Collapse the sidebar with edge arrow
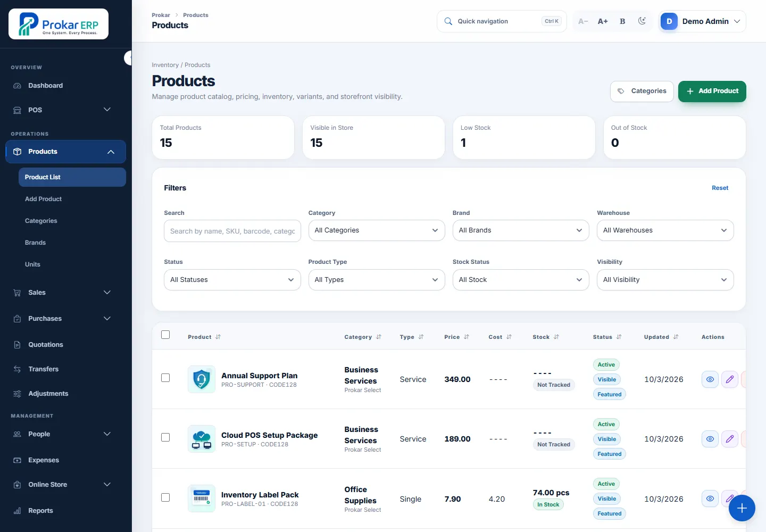This screenshot has width=766, height=532. click(x=128, y=57)
